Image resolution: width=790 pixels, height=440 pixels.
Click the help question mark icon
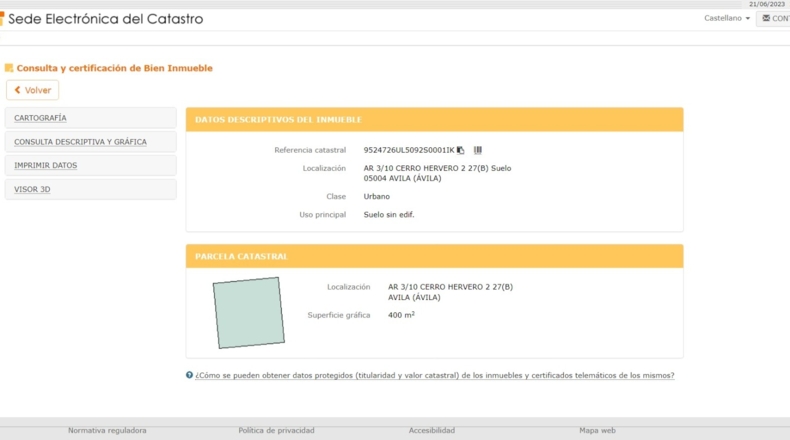tap(189, 375)
